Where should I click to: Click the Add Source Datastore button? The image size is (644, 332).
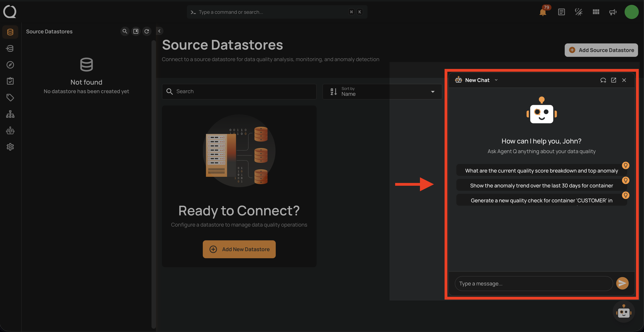(601, 50)
